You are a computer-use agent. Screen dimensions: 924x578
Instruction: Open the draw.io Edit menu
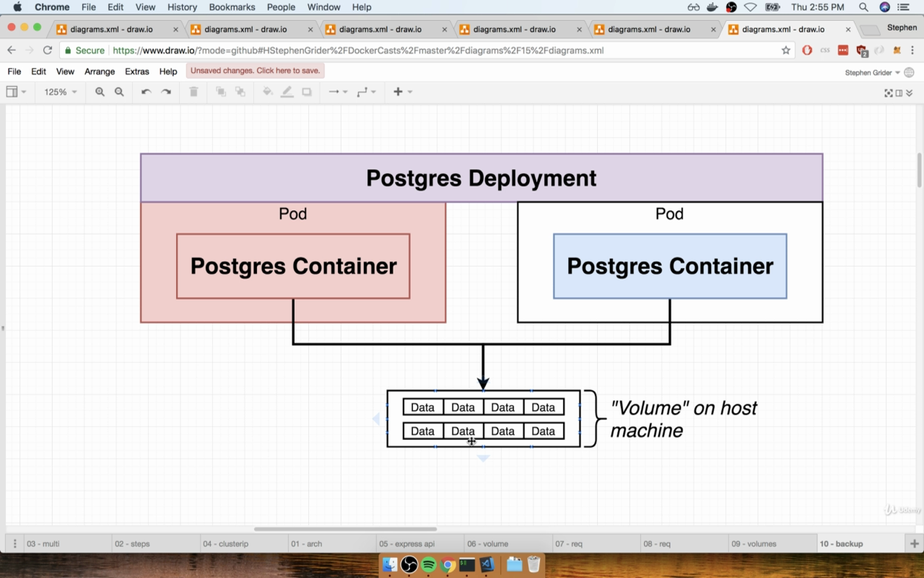pyautogui.click(x=38, y=72)
